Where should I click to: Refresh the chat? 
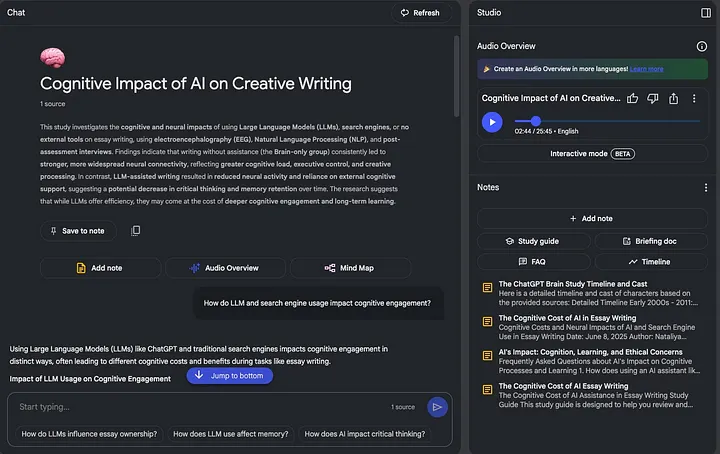pyautogui.click(x=420, y=12)
